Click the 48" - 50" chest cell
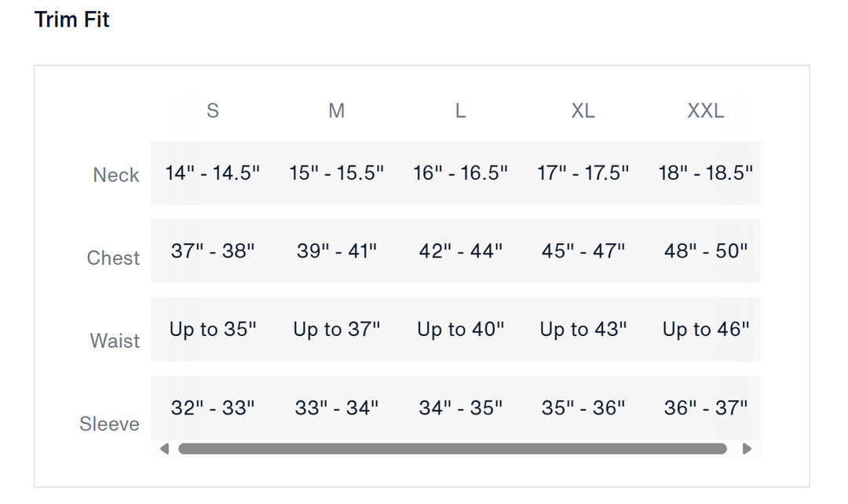Image resolution: width=848 pixels, height=504 pixels. [x=706, y=251]
